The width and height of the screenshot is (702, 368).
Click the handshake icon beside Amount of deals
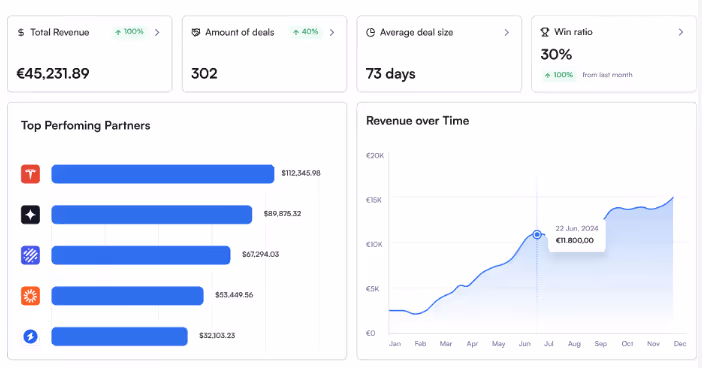pos(196,32)
